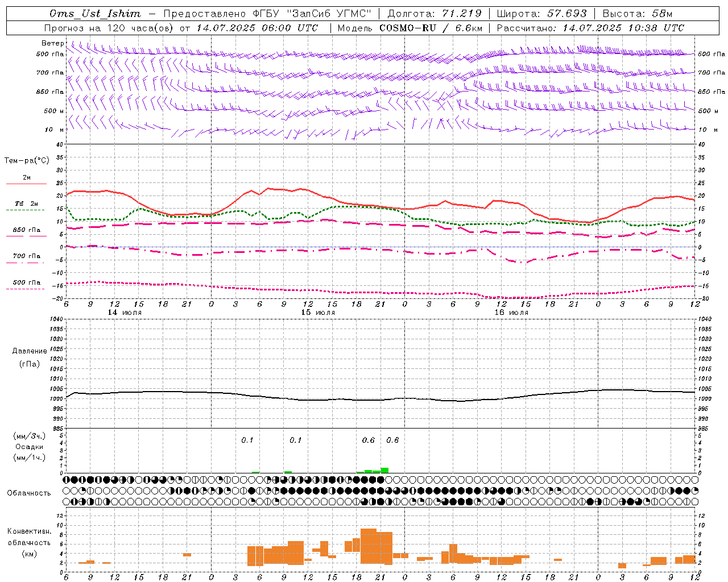Click the green dotted Td 2м legend line

(x=25, y=210)
